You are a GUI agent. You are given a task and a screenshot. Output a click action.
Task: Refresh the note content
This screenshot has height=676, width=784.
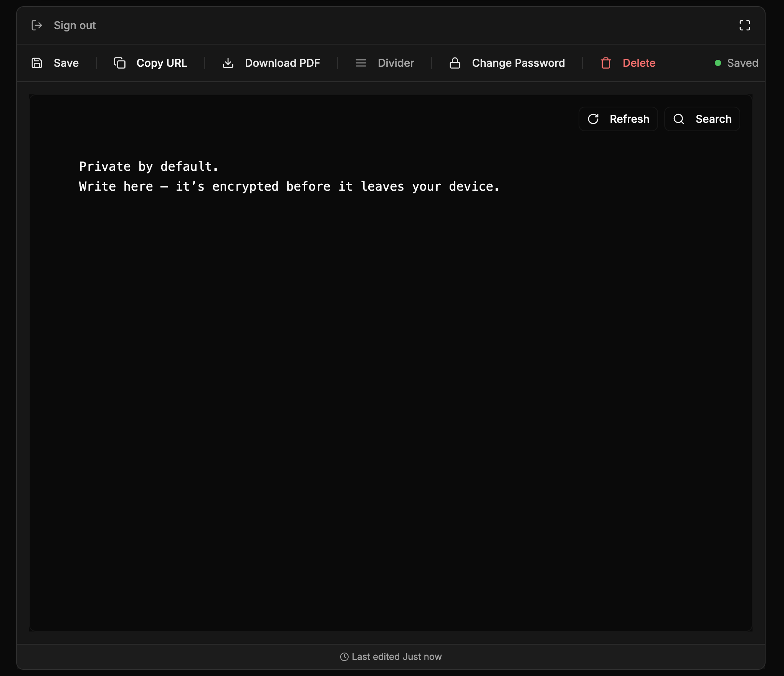coord(618,119)
